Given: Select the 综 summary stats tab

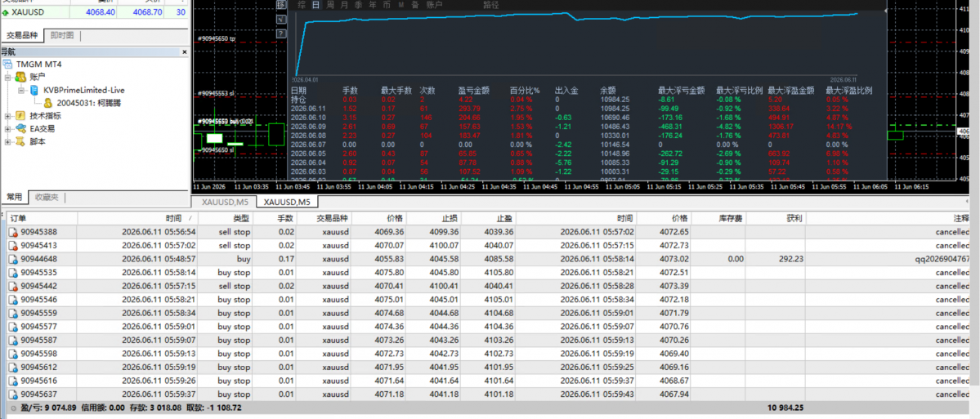Looking at the screenshot, I should click(x=302, y=5).
